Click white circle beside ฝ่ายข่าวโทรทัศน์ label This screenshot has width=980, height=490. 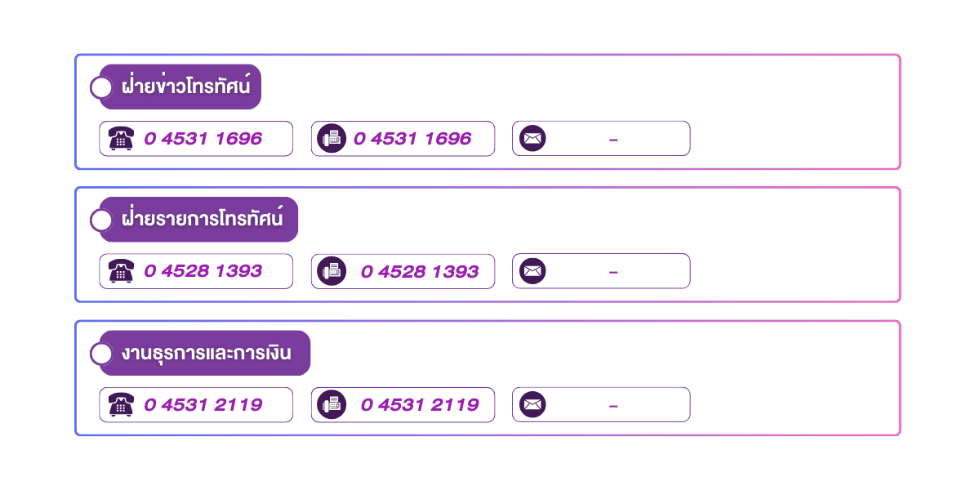pos(101,87)
